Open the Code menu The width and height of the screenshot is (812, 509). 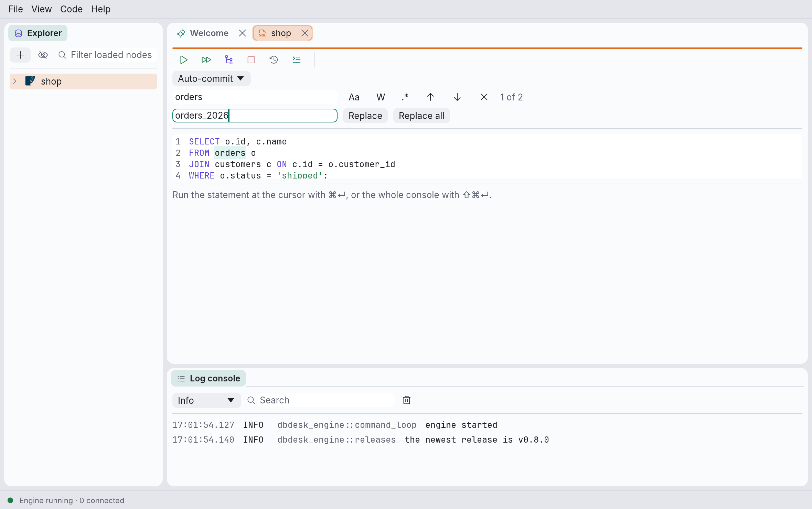(x=71, y=9)
